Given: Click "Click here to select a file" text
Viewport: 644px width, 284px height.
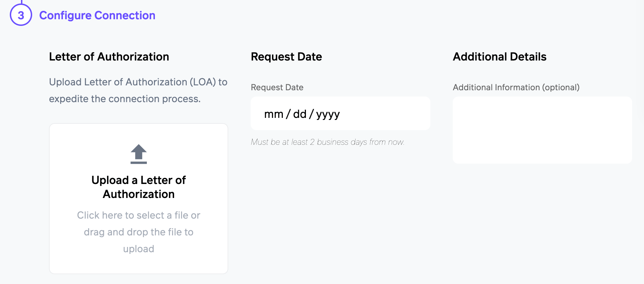Looking at the screenshot, I should pos(138,215).
